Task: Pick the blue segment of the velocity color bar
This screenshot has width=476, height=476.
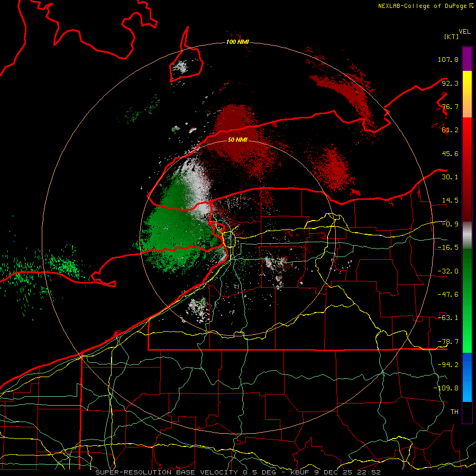Action: coord(467,377)
